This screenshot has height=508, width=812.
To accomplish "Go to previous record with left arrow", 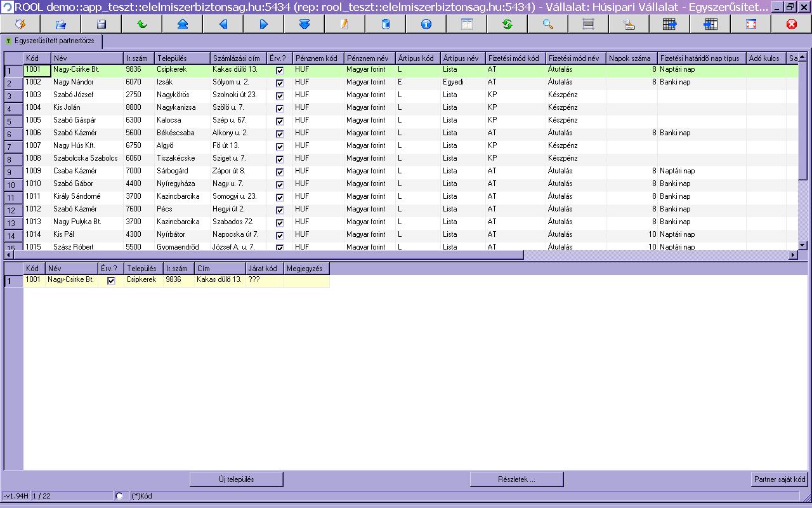I will click(223, 24).
